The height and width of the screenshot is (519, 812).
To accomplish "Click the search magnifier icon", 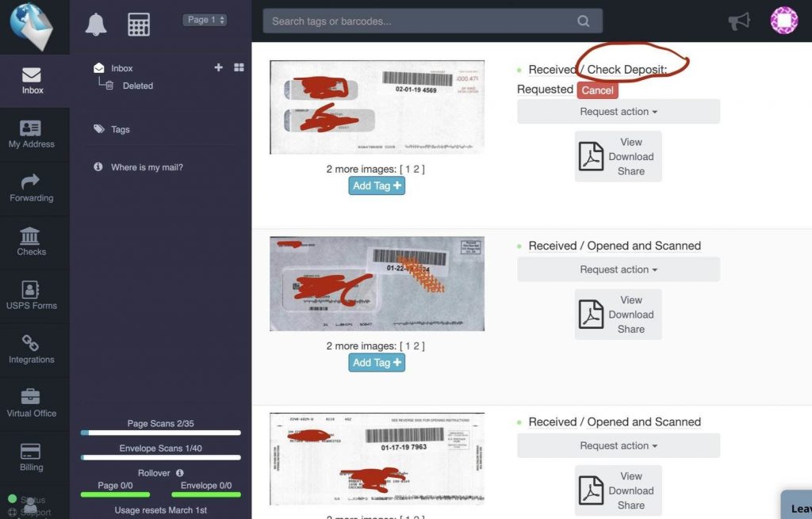I will [584, 21].
